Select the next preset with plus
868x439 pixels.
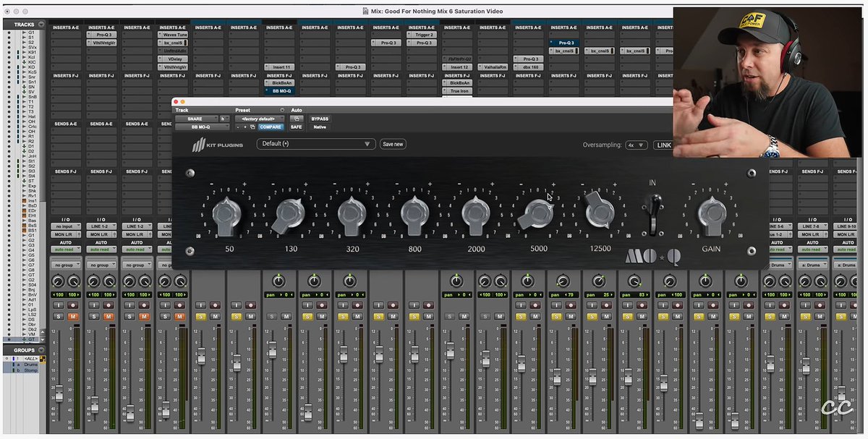point(244,127)
